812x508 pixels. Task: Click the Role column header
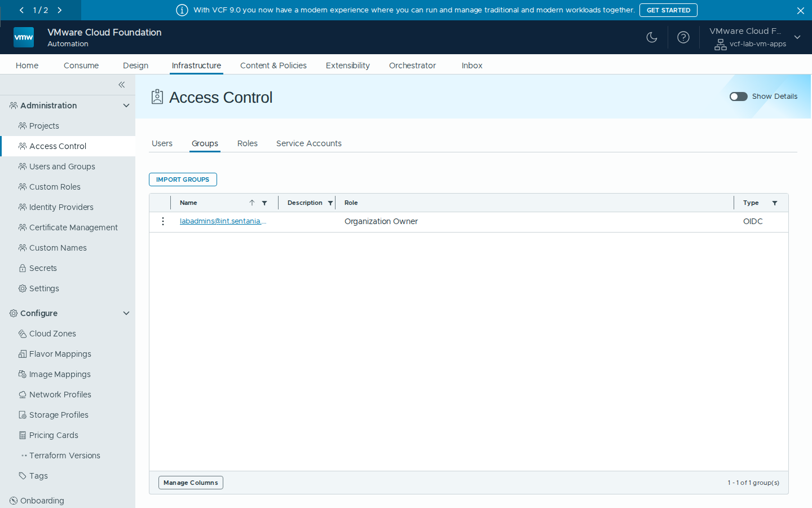351,203
